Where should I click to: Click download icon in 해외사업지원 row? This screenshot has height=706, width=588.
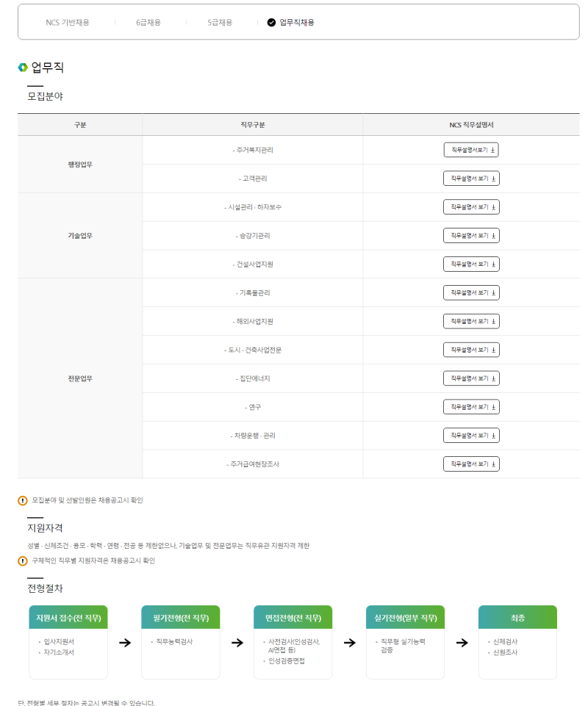pyautogui.click(x=493, y=322)
